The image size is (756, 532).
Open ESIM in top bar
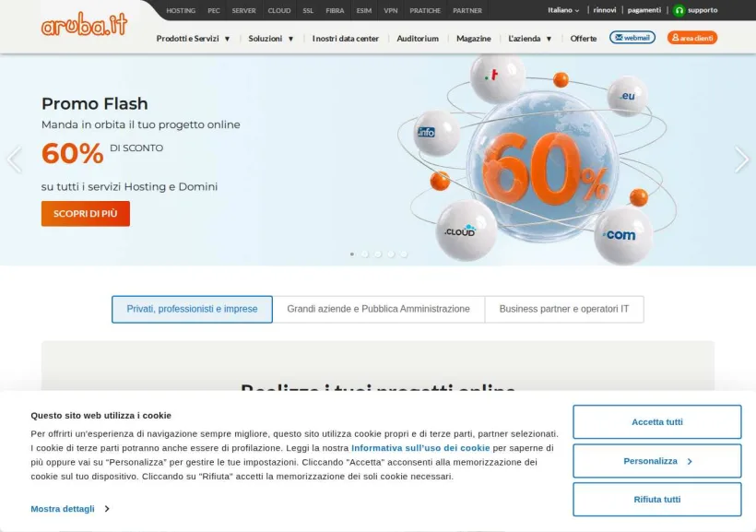point(364,11)
